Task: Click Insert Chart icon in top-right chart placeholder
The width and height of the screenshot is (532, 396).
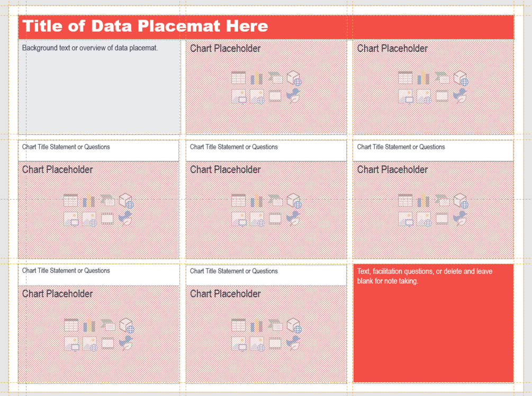Action: coord(423,78)
